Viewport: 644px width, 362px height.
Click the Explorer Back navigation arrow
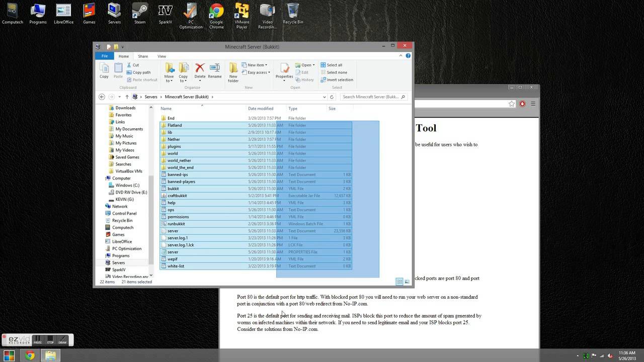tap(102, 97)
